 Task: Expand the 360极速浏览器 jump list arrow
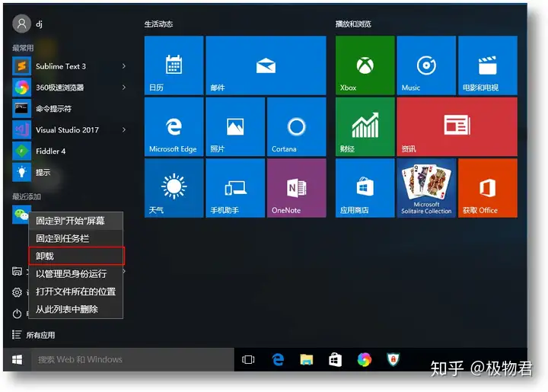click(x=124, y=88)
